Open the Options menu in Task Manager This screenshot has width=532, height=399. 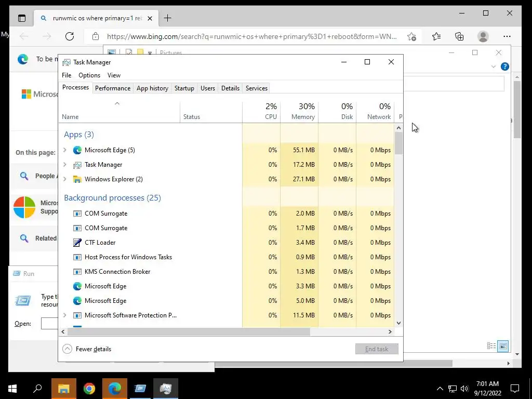pos(89,75)
